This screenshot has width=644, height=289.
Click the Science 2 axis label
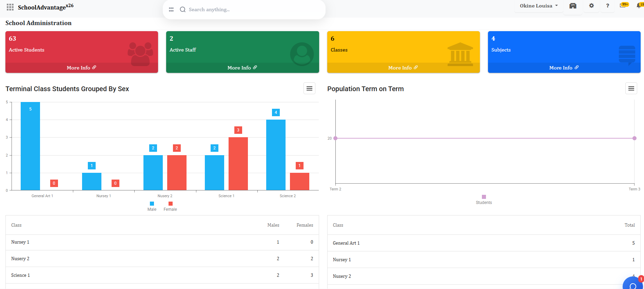coord(288,196)
